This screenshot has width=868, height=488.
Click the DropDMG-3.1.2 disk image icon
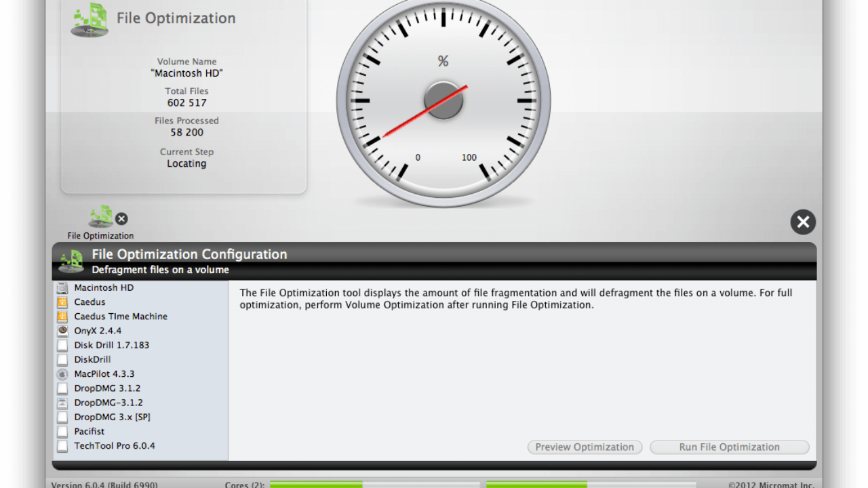62,403
